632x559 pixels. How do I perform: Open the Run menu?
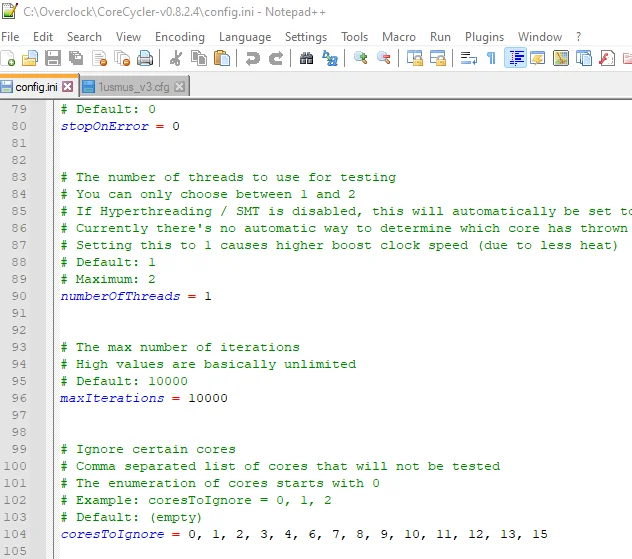[440, 37]
